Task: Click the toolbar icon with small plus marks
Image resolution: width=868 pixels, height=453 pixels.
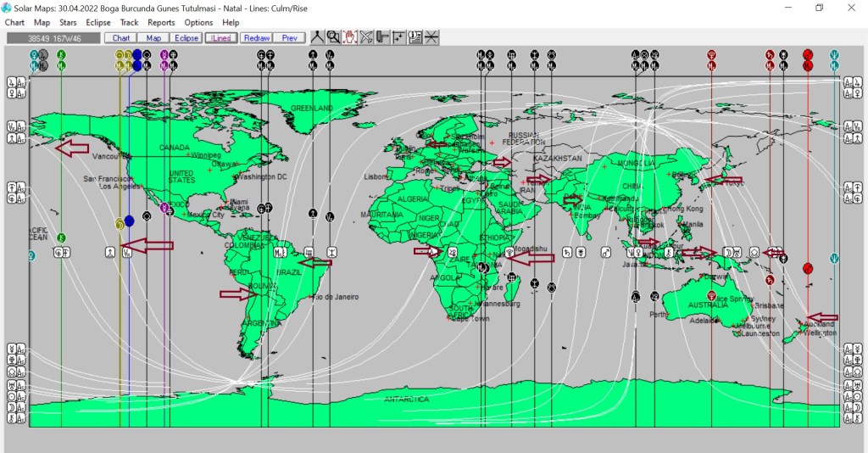Action: click(398, 37)
